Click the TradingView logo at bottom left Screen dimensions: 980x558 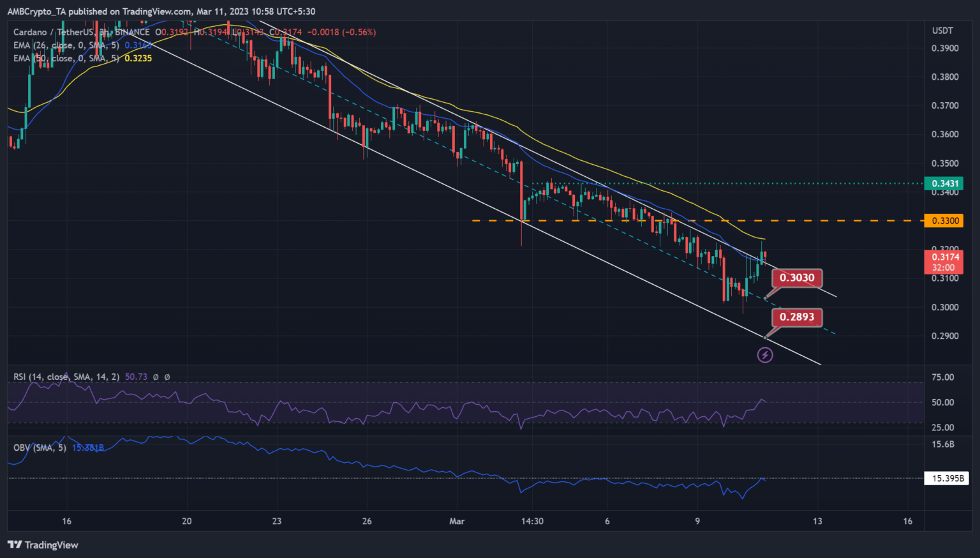pos(43,545)
